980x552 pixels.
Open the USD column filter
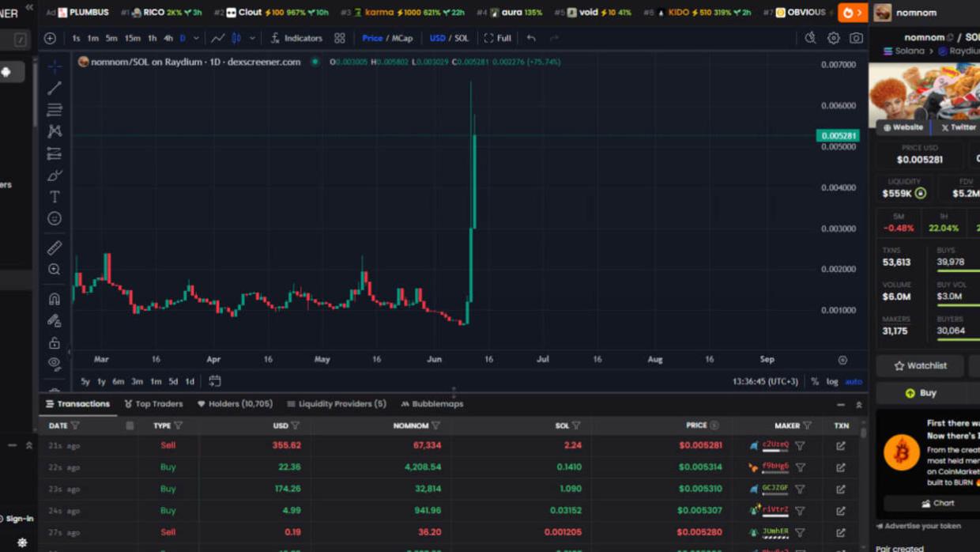point(296,425)
